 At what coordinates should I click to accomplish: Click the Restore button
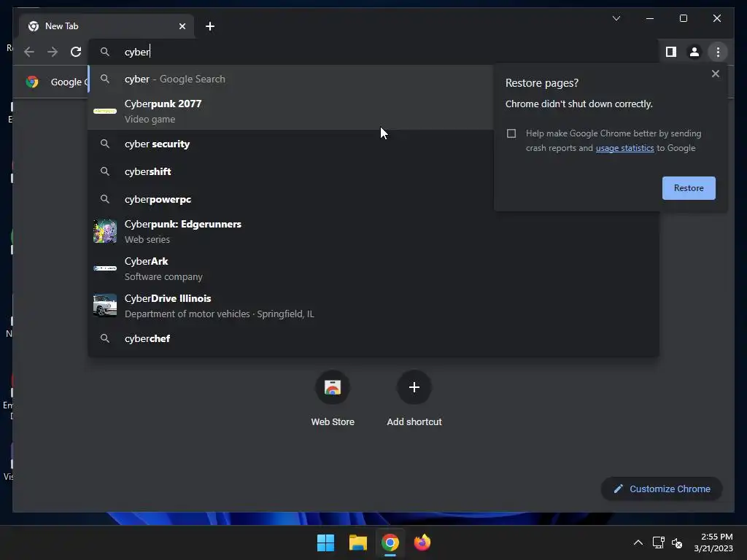pyautogui.click(x=689, y=188)
